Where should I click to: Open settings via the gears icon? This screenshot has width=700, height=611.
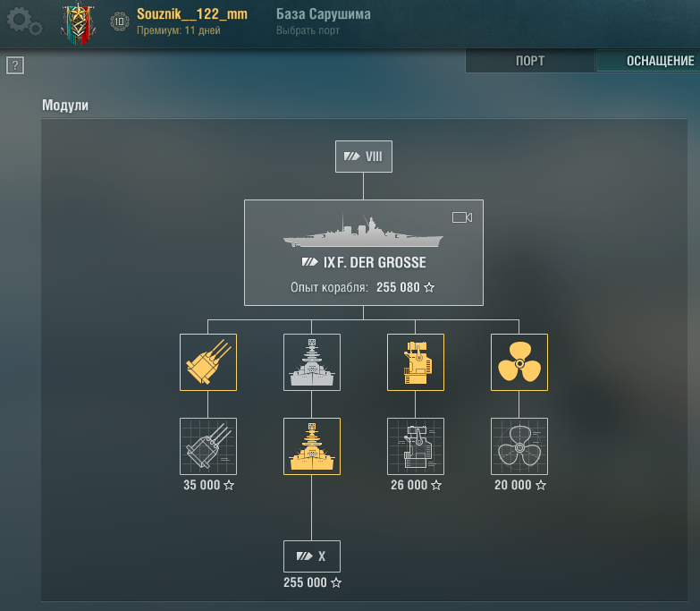click(x=24, y=21)
